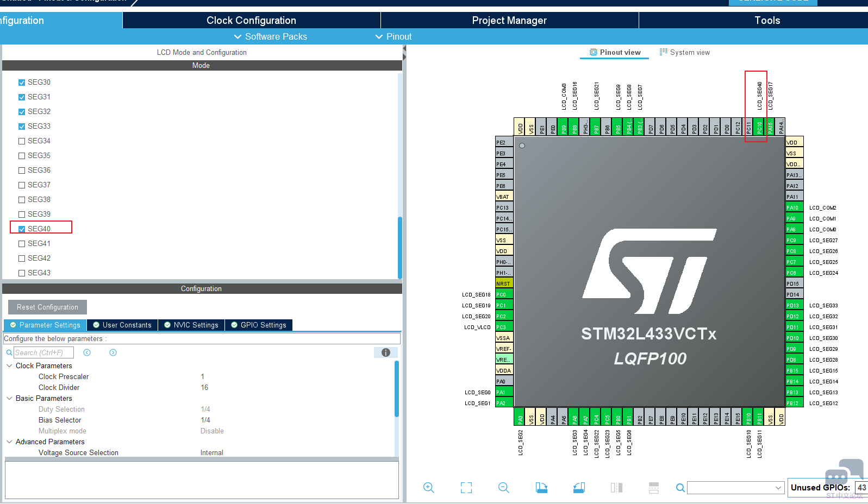Go to previous search result arrow
Screen dimensions: 868x504
[x=87, y=352]
